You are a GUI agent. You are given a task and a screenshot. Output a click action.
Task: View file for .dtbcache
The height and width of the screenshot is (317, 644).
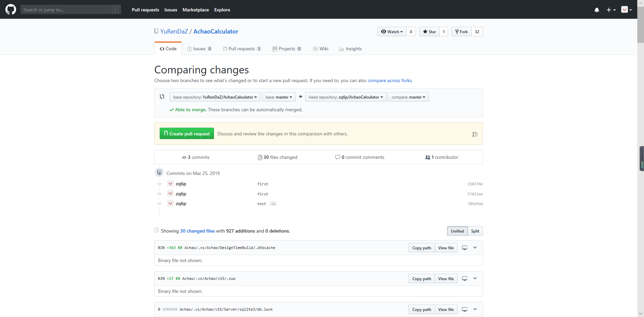click(446, 248)
